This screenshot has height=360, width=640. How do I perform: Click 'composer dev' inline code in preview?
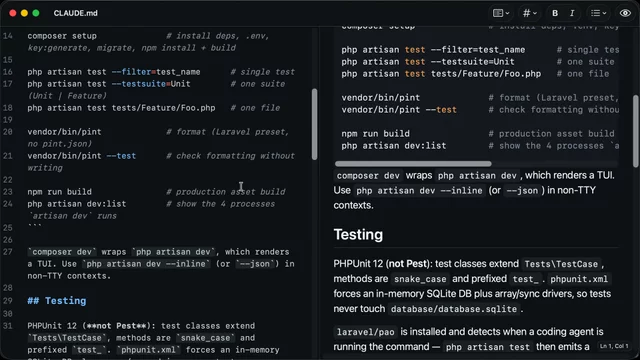(x=368, y=176)
